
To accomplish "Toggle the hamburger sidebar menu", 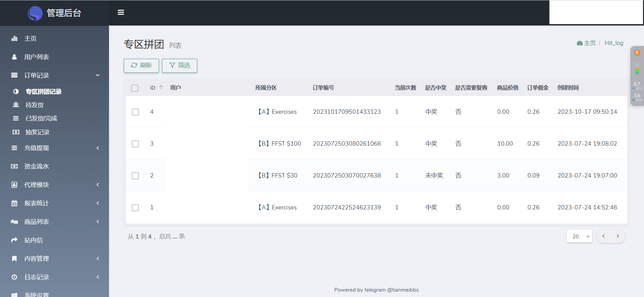I will coord(121,12).
